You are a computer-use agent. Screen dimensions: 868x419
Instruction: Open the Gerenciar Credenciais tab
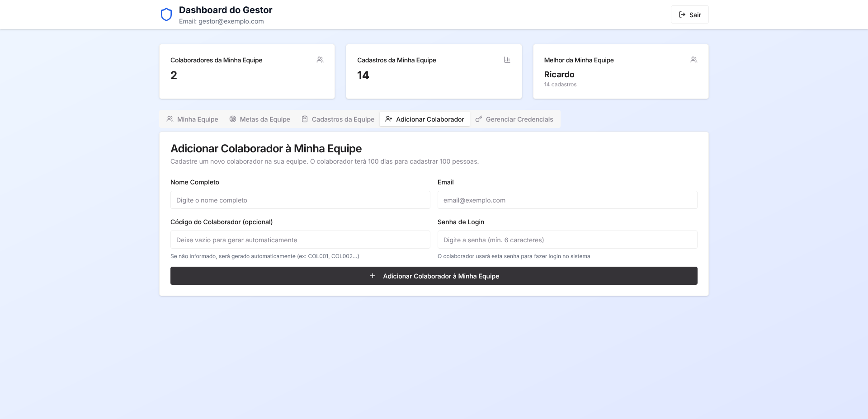pos(514,119)
